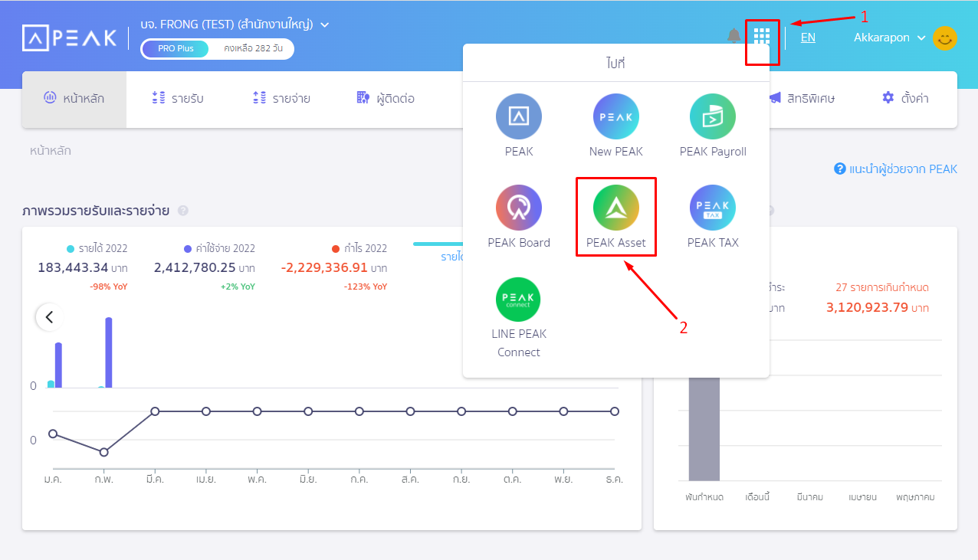Click the megaphone privileges icon
978x560 pixels.
click(x=775, y=97)
